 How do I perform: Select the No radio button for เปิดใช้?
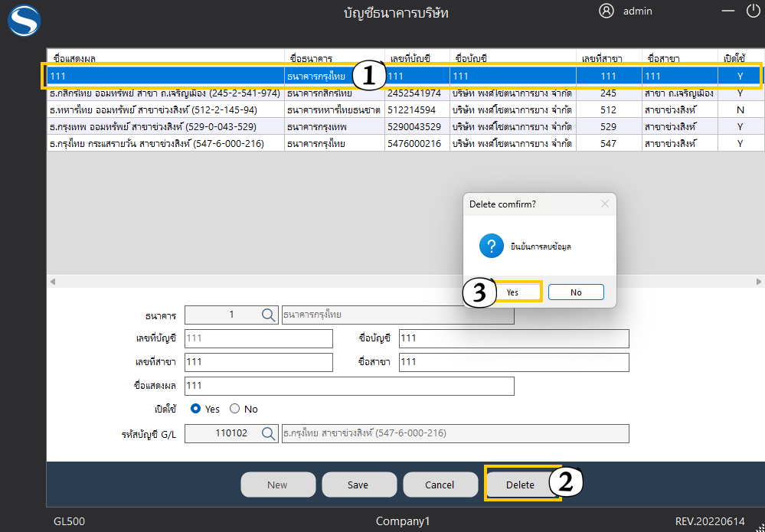pyautogui.click(x=235, y=409)
